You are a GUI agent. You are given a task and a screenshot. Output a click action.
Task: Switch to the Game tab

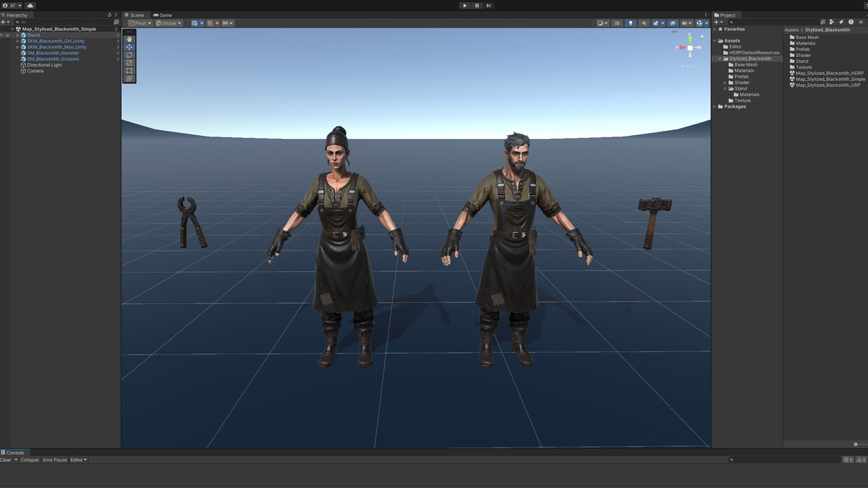point(163,14)
